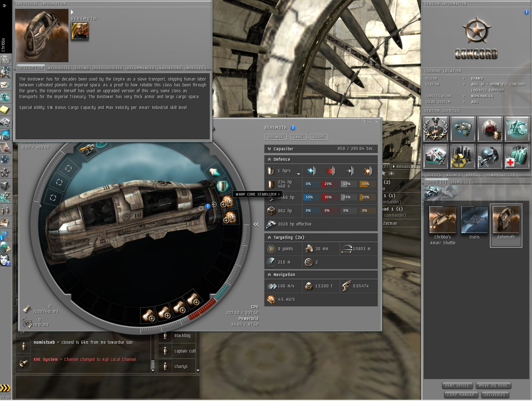Image resolution: width=532 pixels, height=401 pixels.
Task: Open the teal robot factory station service
Action: (517, 129)
